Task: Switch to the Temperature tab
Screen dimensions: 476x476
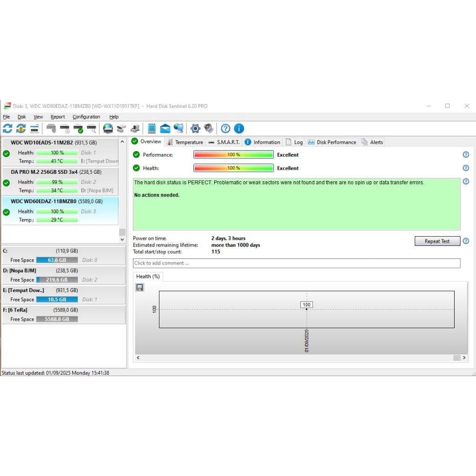Action: [185, 142]
